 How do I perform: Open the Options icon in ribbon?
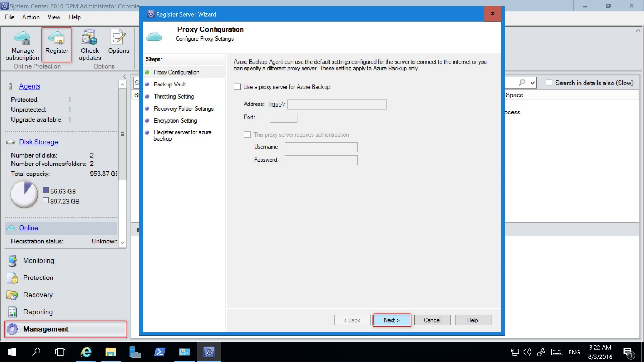(118, 38)
